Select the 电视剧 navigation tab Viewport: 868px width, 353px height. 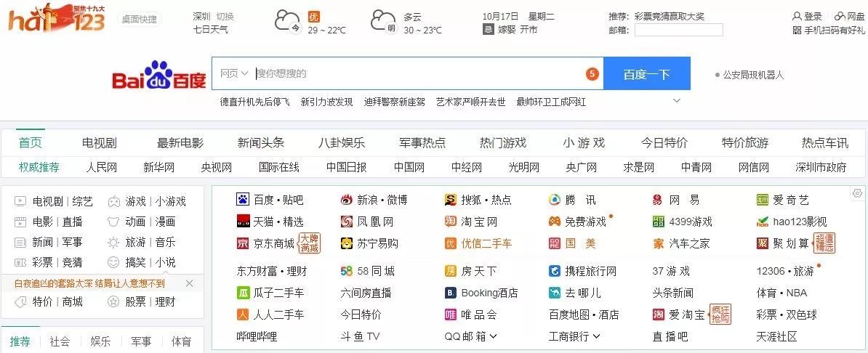[x=99, y=143]
